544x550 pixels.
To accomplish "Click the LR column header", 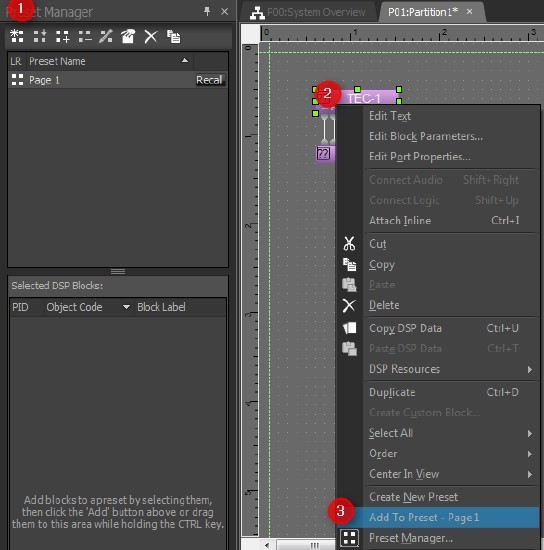I will tap(16, 61).
